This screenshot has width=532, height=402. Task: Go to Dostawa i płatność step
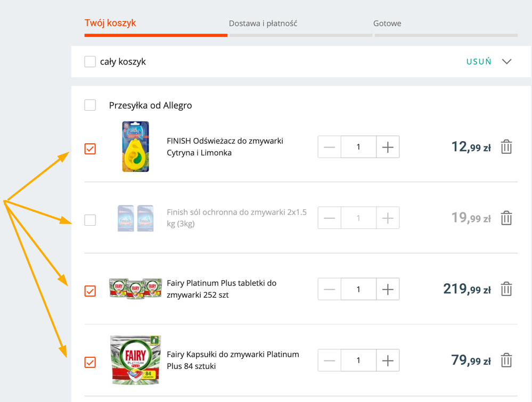263,23
